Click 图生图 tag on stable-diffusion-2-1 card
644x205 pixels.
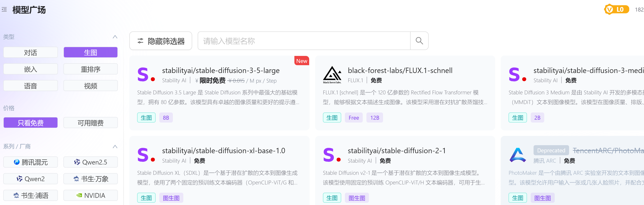click(357, 198)
